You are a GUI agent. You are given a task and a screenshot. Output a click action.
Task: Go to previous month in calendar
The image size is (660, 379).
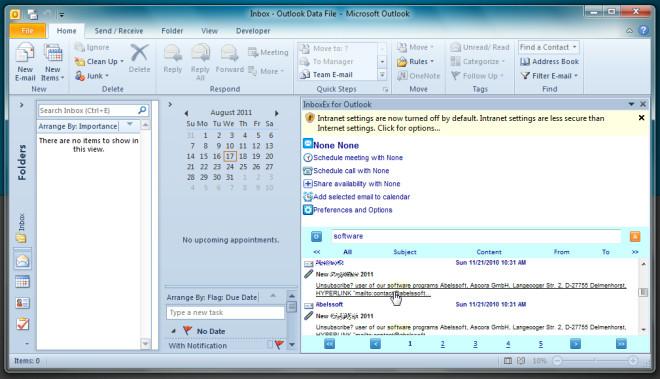[186, 113]
